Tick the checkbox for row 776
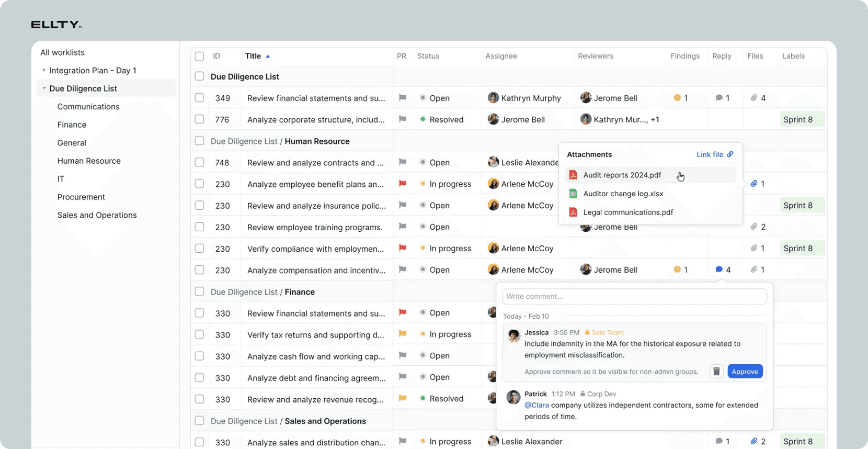The height and width of the screenshot is (449, 868). click(199, 119)
